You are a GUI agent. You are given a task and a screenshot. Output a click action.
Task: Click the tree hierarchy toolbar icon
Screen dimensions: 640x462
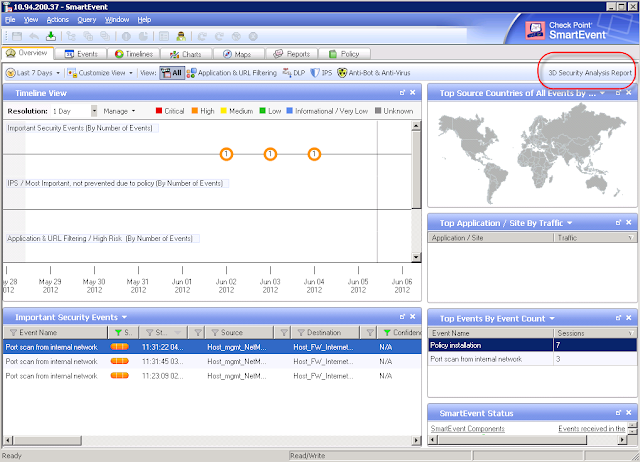click(71, 36)
